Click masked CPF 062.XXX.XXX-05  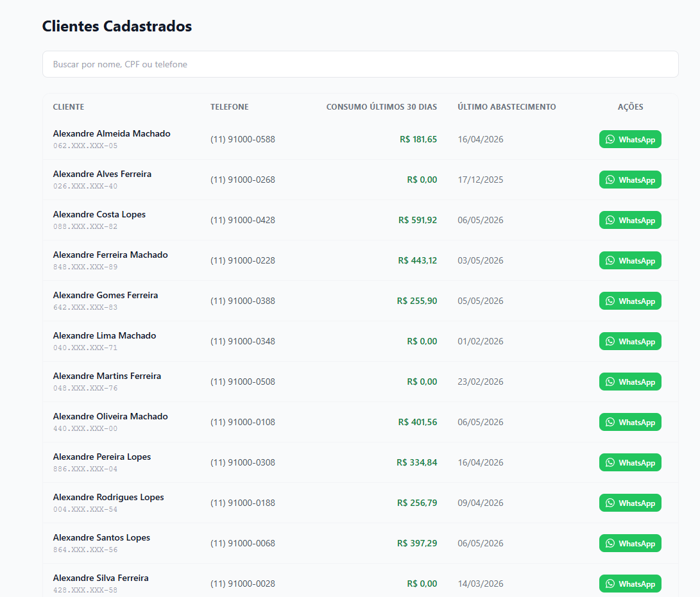[x=85, y=146]
